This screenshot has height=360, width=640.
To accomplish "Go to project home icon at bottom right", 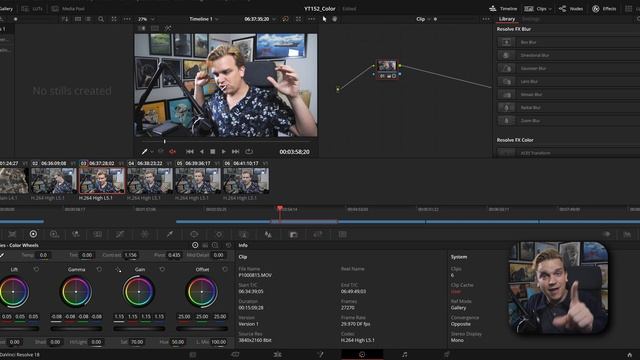I will (x=630, y=355).
